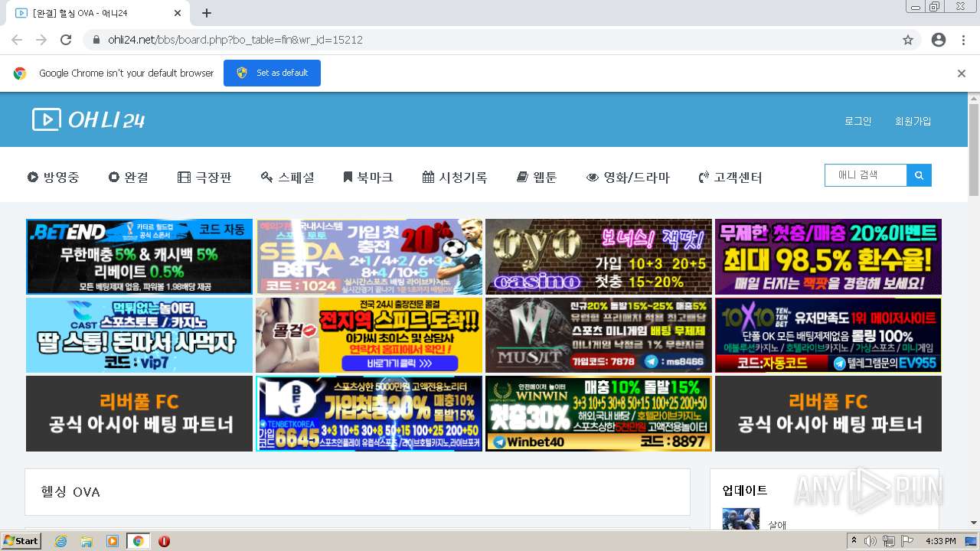
Task: Open the updated anime thumbnail in the sidebar
Action: pyautogui.click(x=741, y=519)
